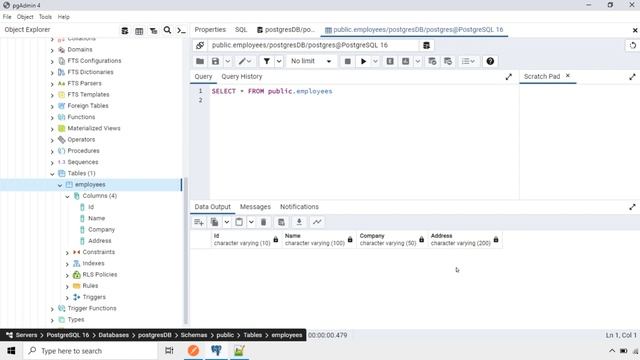
Task: Click inside the SQL query editor text
Action: (x=272, y=91)
